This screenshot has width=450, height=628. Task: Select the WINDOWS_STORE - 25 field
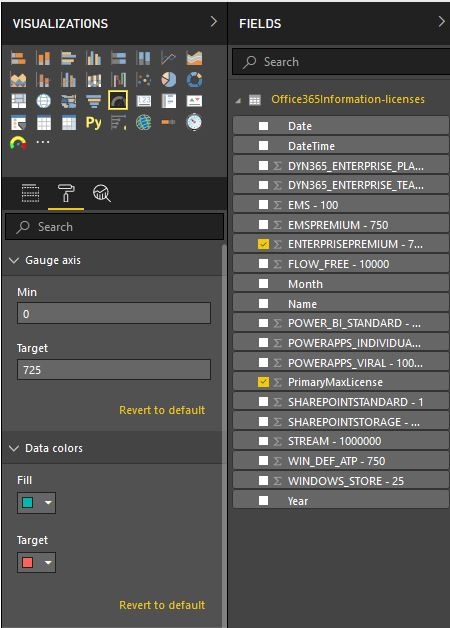pyautogui.click(x=341, y=481)
